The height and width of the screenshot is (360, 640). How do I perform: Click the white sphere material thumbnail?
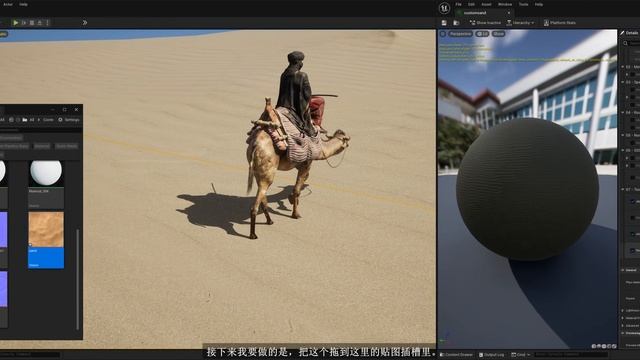point(46,173)
